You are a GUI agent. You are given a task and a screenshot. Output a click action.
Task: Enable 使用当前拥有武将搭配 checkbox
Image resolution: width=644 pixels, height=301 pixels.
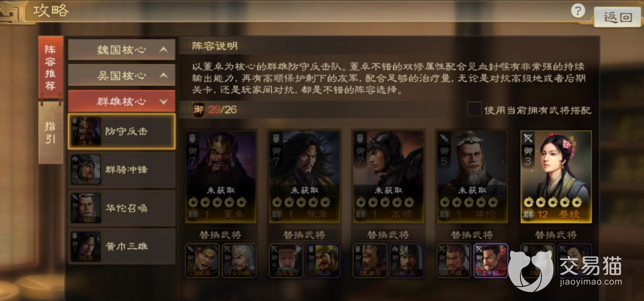click(474, 110)
